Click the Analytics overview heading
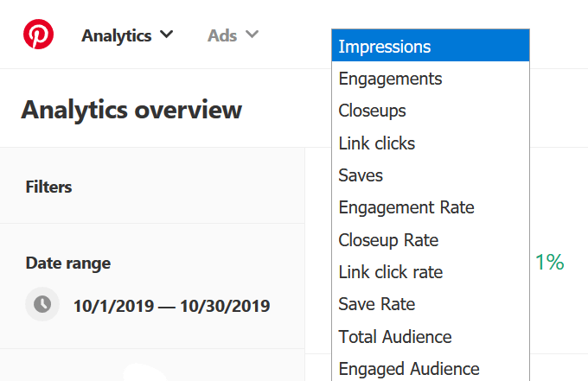This screenshot has height=381, width=588. pos(131,111)
